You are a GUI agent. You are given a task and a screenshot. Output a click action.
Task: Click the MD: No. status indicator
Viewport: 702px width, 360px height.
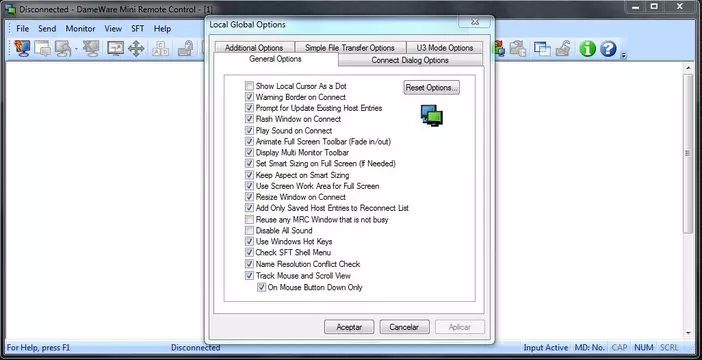tap(590, 347)
